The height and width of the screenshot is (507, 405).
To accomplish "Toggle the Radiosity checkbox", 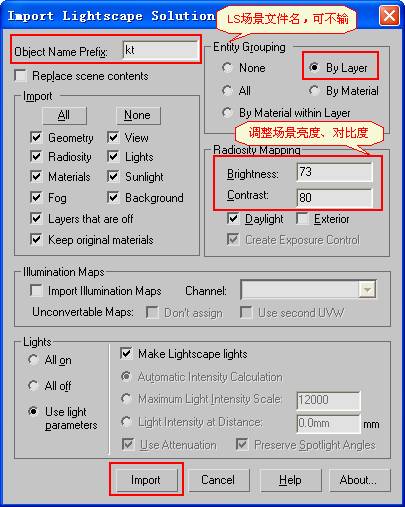I will click(36, 157).
